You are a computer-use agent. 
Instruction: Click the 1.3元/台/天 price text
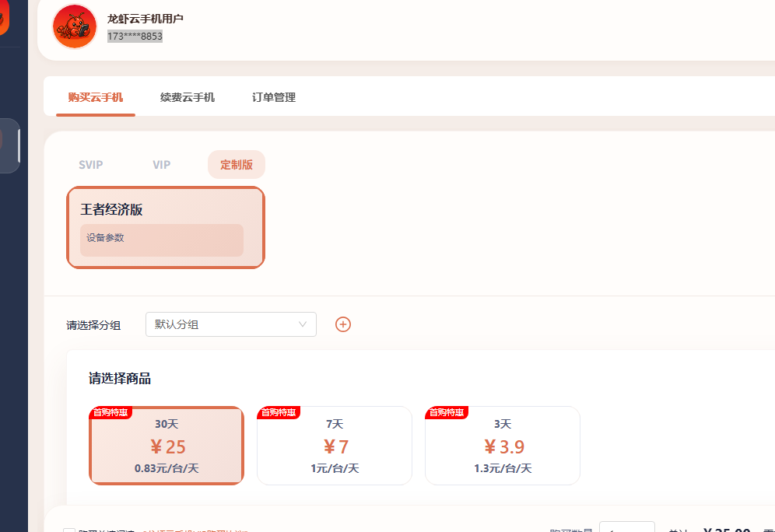point(503,468)
